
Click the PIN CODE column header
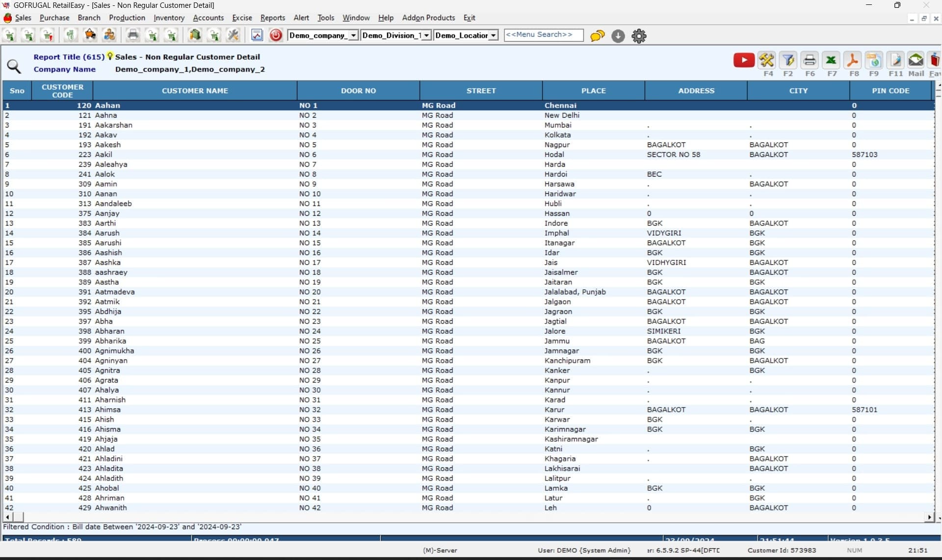coord(890,91)
